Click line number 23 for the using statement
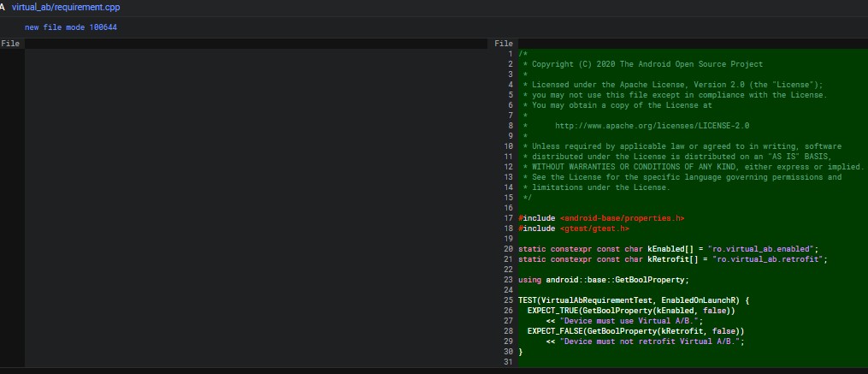868x374 pixels. 508,280
